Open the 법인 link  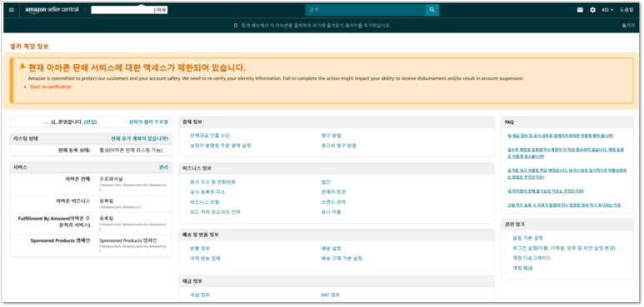(326, 182)
